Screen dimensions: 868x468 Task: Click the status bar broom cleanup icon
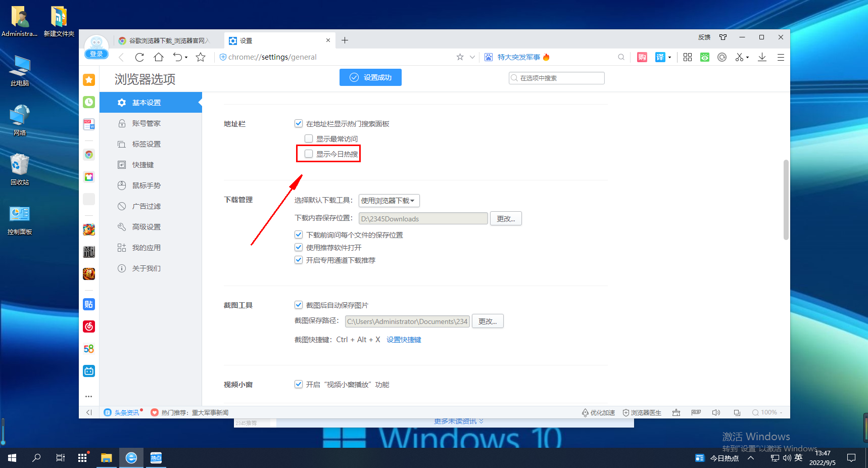[x=676, y=412]
